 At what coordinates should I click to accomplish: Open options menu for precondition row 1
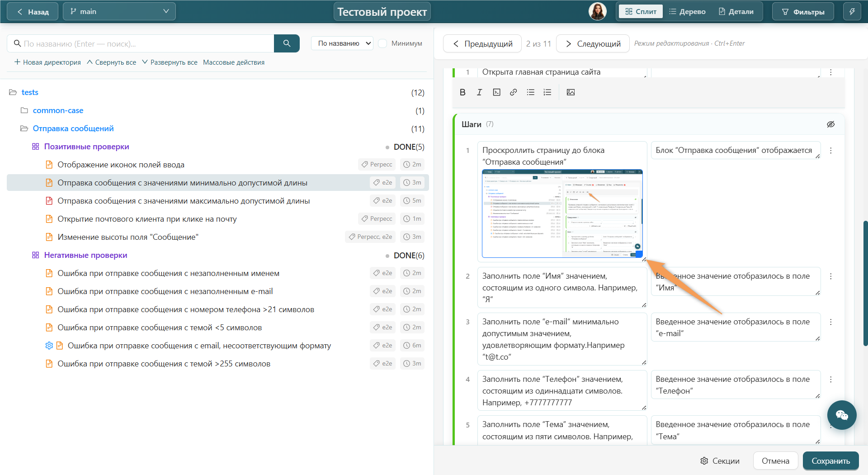click(831, 72)
